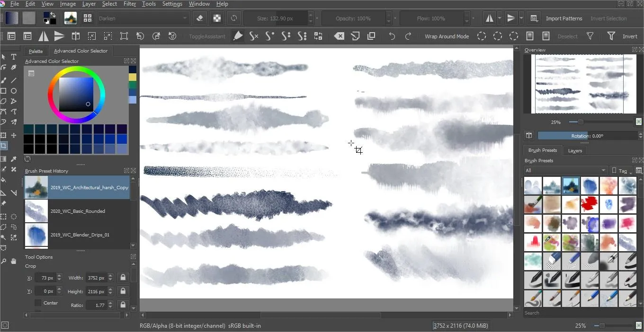Select the Rectangle shape tool

tap(3, 91)
